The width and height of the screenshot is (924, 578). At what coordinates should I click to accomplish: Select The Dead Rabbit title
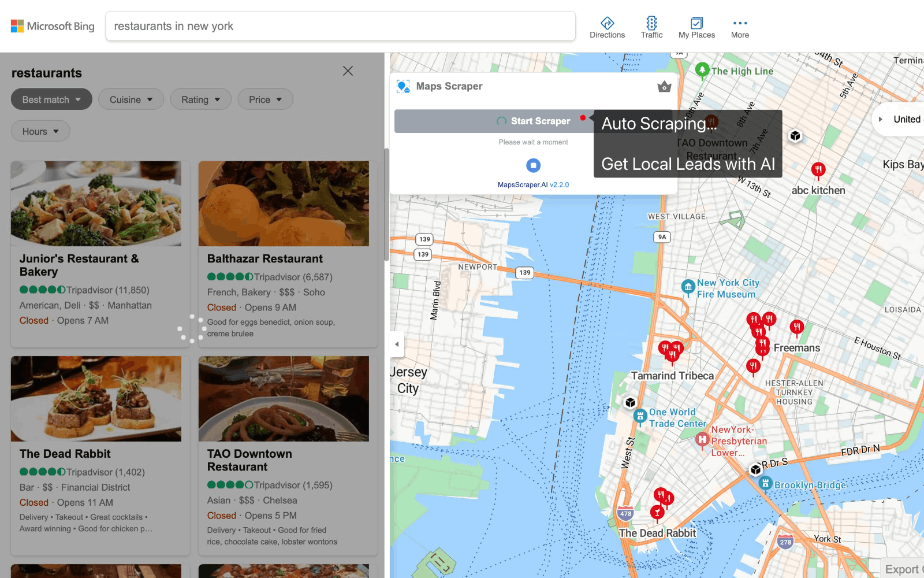[65, 454]
